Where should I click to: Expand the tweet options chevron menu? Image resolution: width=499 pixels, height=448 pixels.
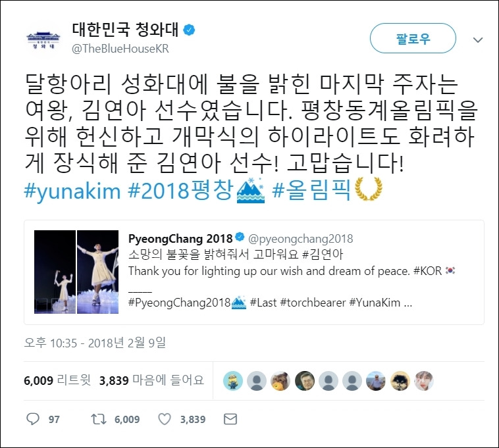tap(478, 39)
